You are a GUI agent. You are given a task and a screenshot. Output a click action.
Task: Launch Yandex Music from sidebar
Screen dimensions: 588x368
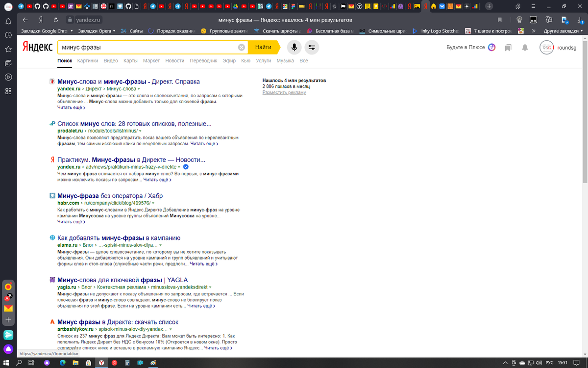pyautogui.click(x=8, y=287)
